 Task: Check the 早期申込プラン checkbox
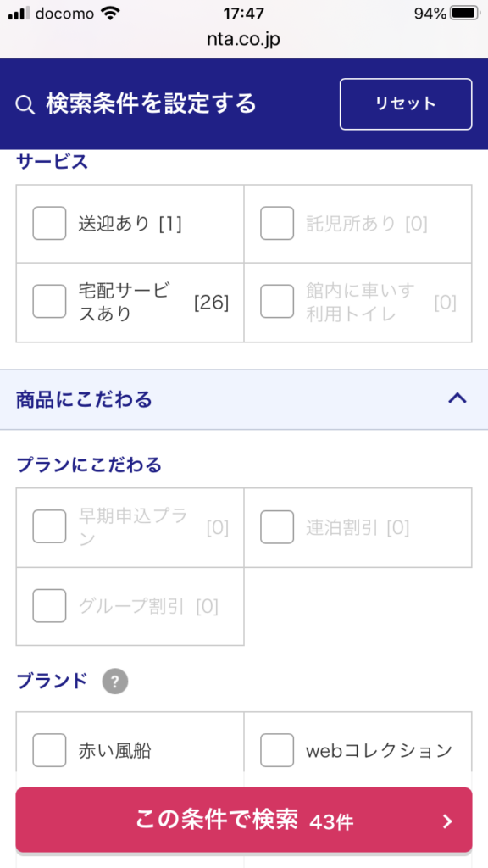click(x=49, y=527)
